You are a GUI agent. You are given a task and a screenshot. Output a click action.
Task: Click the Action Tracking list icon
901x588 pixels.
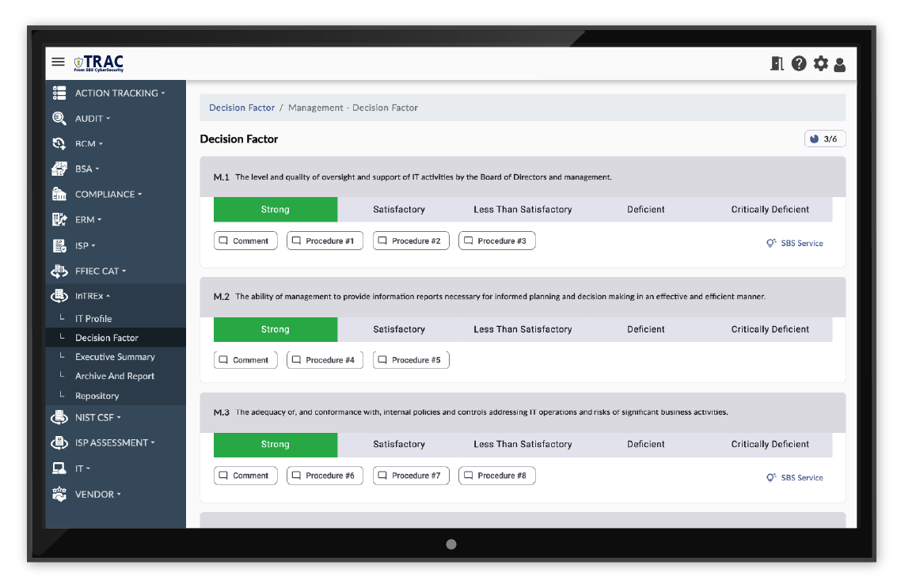(59, 93)
